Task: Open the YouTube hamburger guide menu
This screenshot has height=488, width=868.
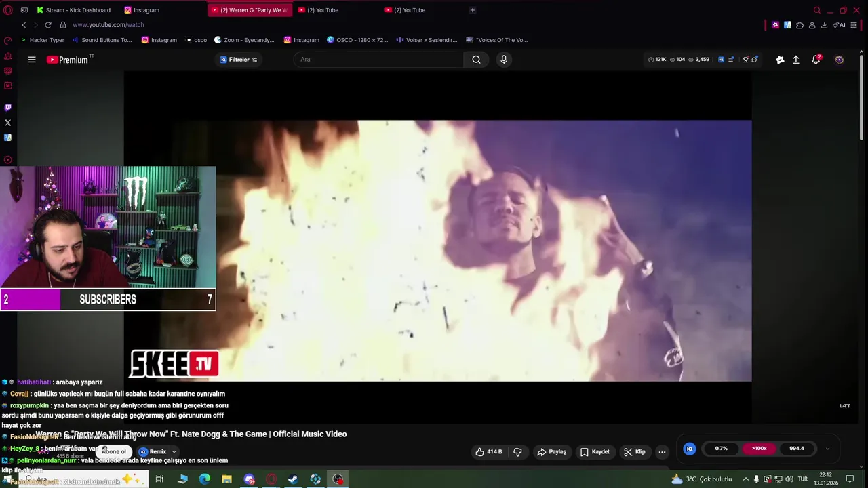Action: click(32, 60)
